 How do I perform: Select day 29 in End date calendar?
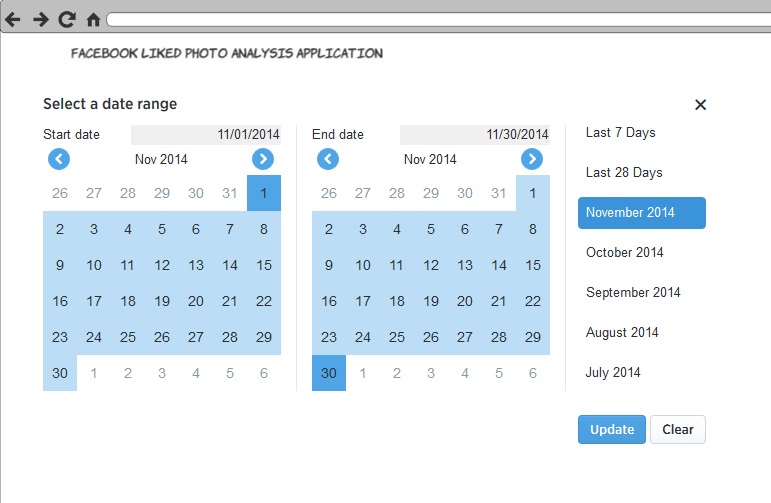pyautogui.click(x=533, y=337)
